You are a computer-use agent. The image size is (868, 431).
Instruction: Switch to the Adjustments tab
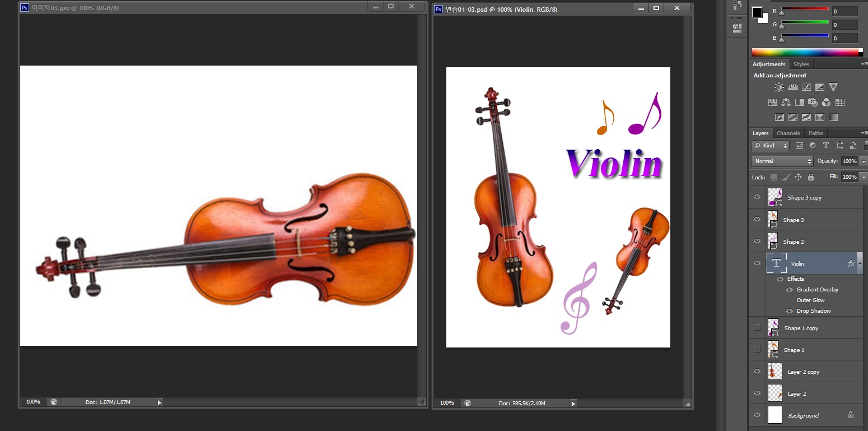tap(769, 64)
